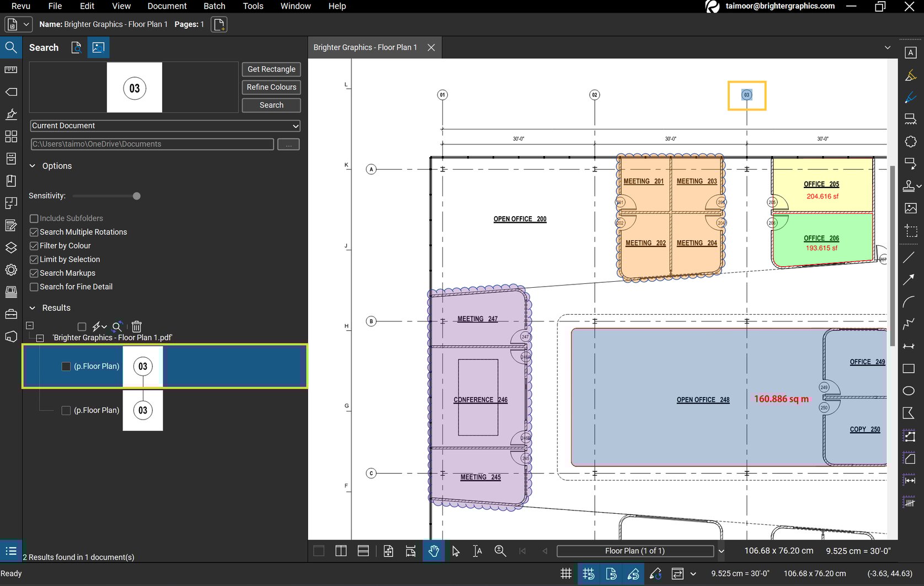Open the Tools menu
This screenshot has height=586, width=924.
pos(253,6)
